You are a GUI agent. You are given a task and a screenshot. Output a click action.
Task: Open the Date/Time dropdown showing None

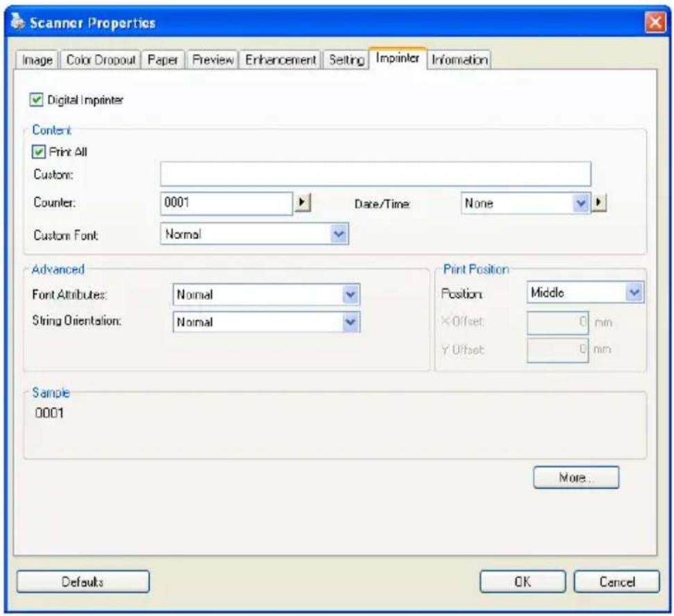coord(525,203)
